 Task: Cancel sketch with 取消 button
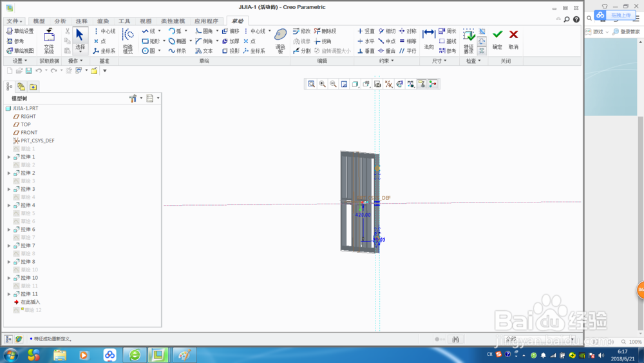coord(513,40)
